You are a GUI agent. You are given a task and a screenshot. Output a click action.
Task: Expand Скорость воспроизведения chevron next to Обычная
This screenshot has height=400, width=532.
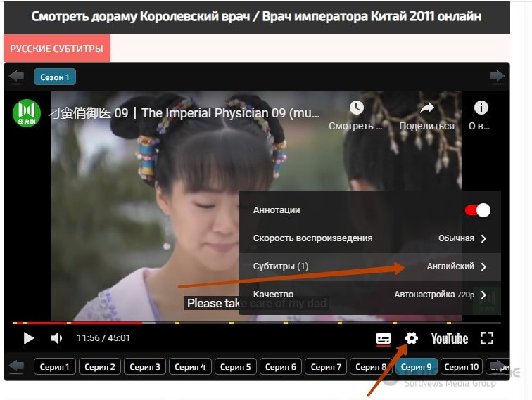click(x=483, y=238)
